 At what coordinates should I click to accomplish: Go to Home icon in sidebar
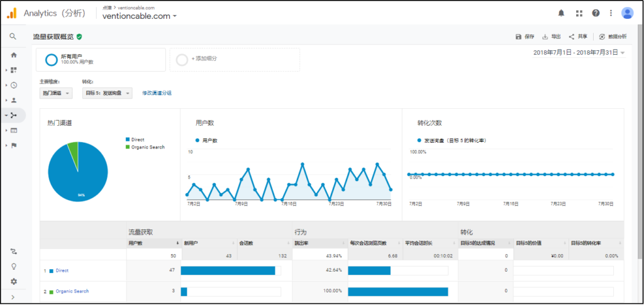coord(14,55)
